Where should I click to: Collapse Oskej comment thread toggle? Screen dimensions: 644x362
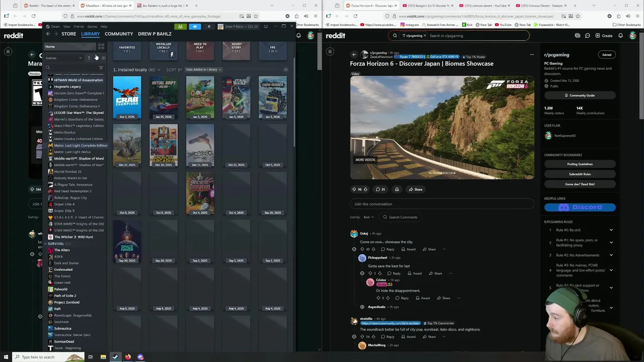[354, 249]
